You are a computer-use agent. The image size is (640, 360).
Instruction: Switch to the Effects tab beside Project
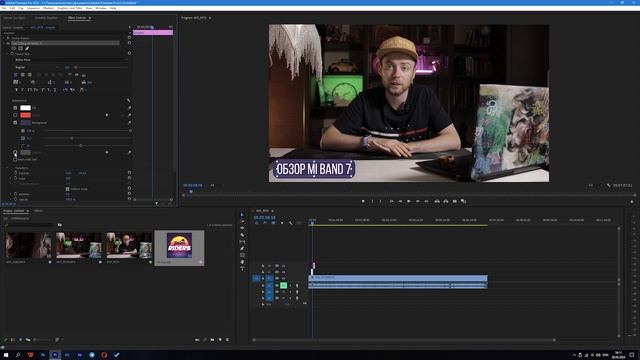click(x=38, y=211)
